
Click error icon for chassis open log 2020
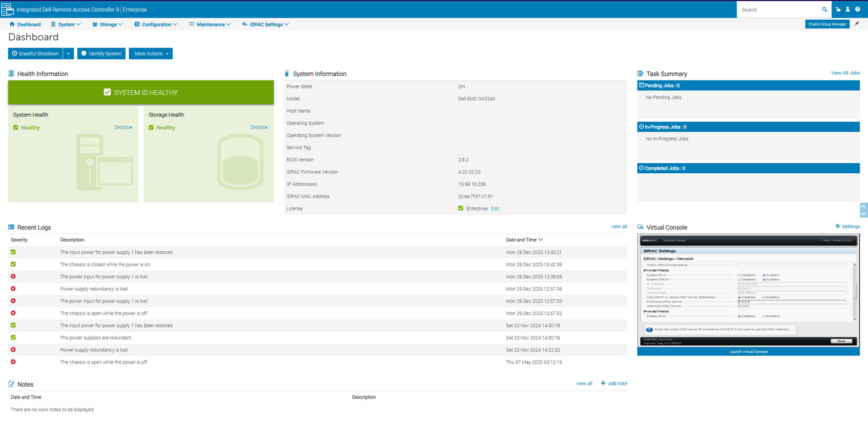(13, 362)
